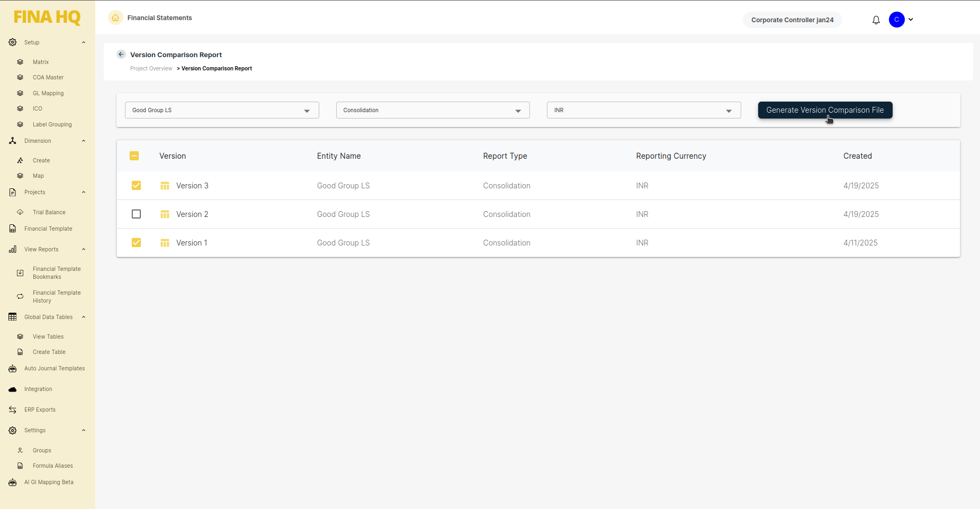
Task: Uncheck the Version 1 checkbox
Action: (x=136, y=243)
